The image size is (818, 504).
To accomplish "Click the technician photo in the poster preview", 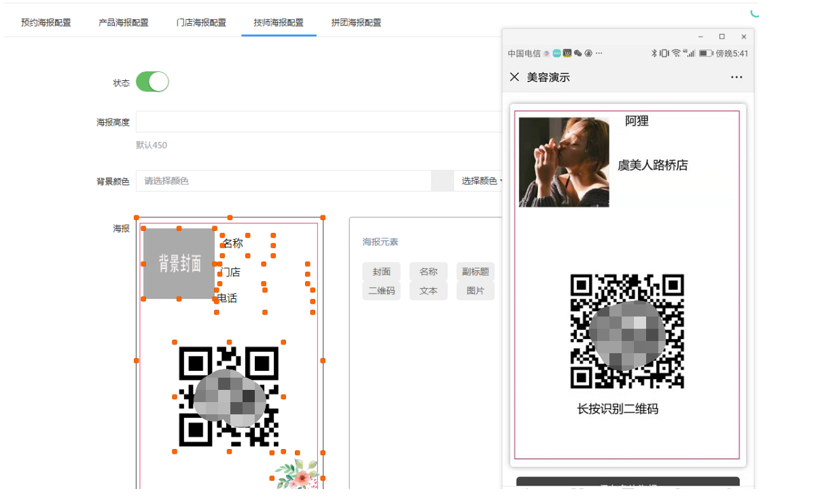I will click(564, 162).
